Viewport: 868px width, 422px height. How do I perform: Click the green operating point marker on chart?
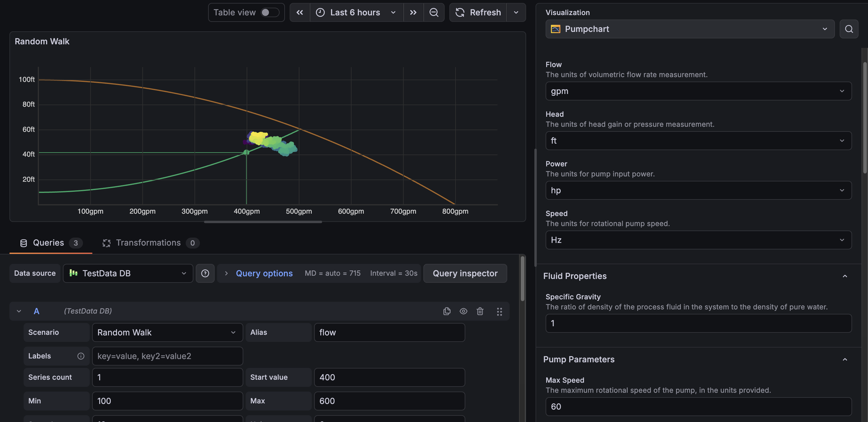tap(246, 152)
